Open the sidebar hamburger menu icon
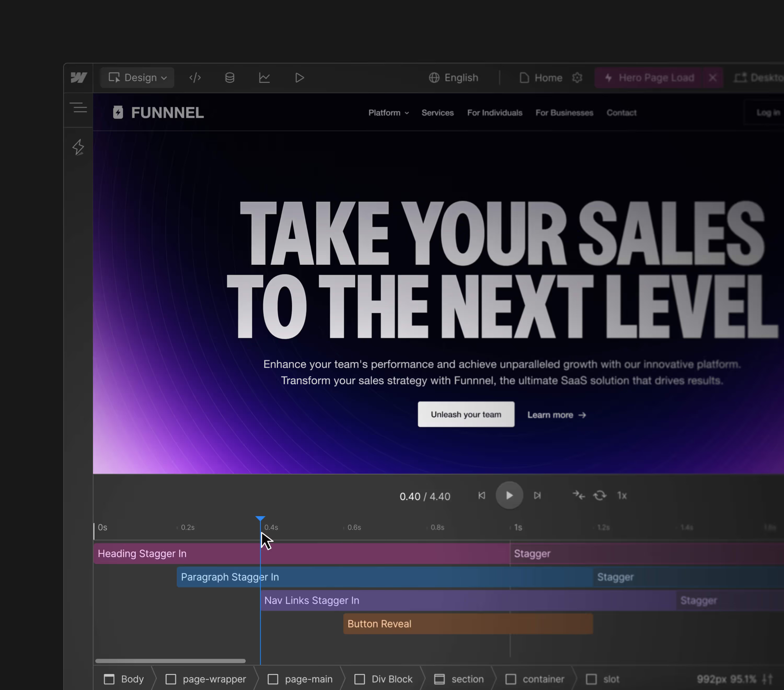 coord(78,108)
